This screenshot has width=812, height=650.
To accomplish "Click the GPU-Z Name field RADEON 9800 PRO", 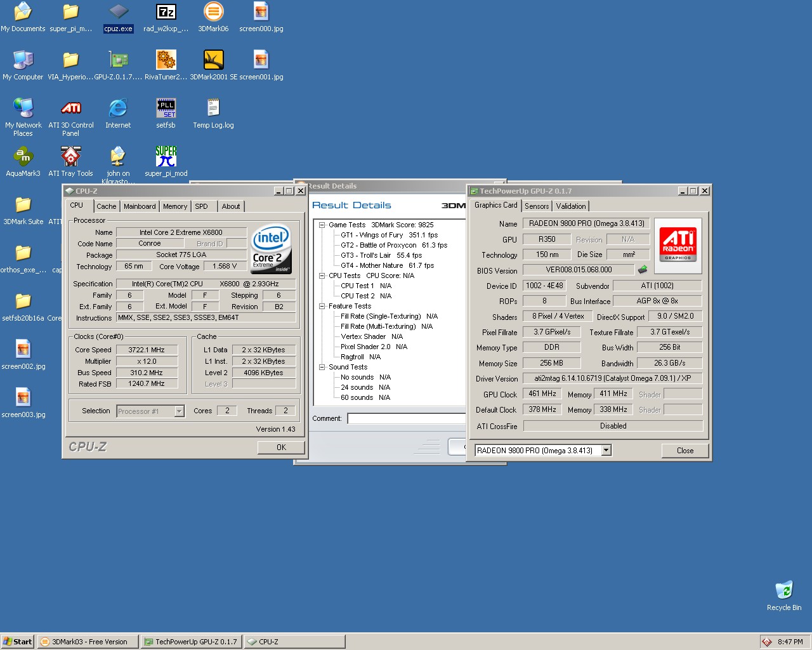I will point(586,223).
